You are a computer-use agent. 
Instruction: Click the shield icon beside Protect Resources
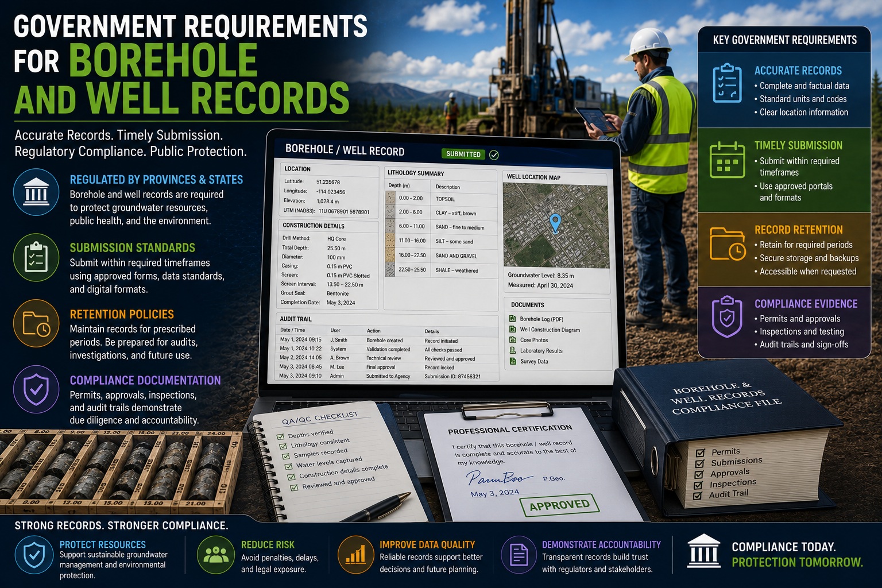coord(34,555)
